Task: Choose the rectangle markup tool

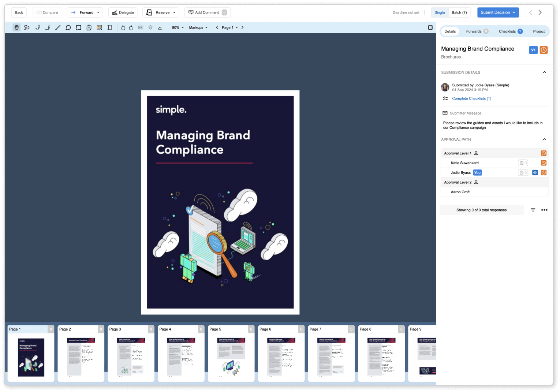Action: pos(78,27)
